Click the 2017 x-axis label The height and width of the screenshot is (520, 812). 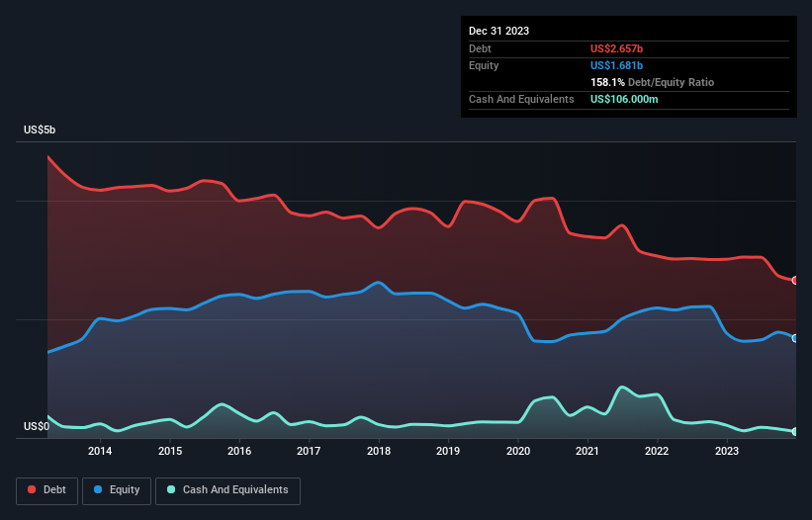309,451
